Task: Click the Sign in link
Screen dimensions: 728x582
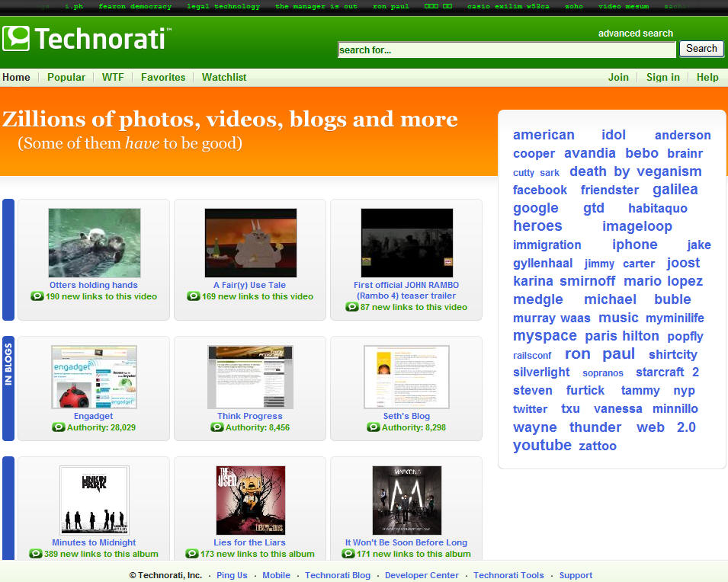Action: [x=663, y=77]
